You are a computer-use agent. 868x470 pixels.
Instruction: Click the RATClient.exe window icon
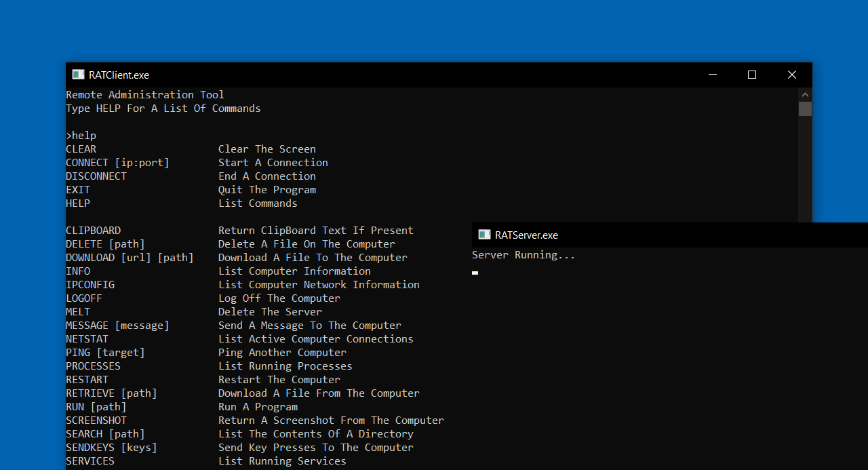tap(78, 75)
